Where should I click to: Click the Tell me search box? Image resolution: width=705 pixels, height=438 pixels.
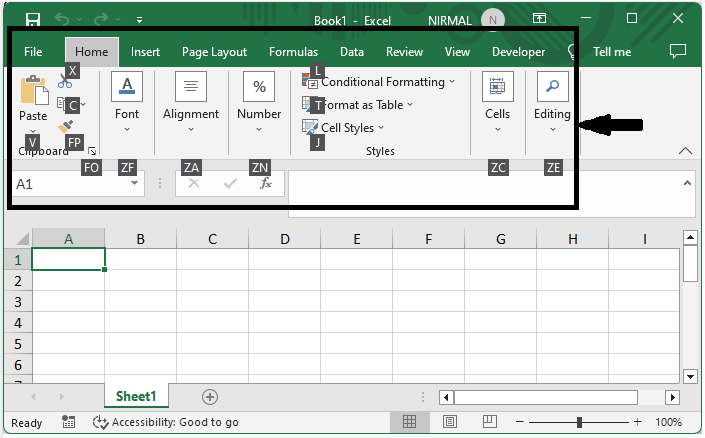612,52
